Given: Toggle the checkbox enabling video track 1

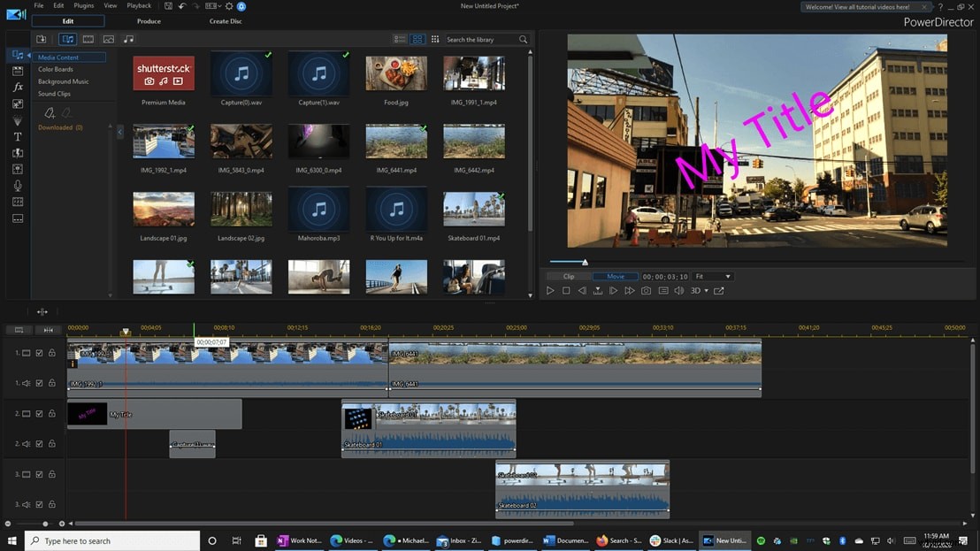Looking at the screenshot, I should [38, 352].
